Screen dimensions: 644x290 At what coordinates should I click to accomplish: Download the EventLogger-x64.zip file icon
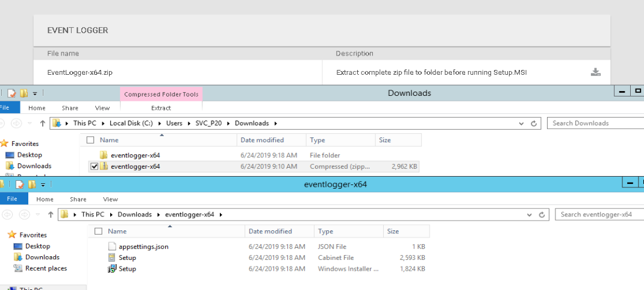596,72
